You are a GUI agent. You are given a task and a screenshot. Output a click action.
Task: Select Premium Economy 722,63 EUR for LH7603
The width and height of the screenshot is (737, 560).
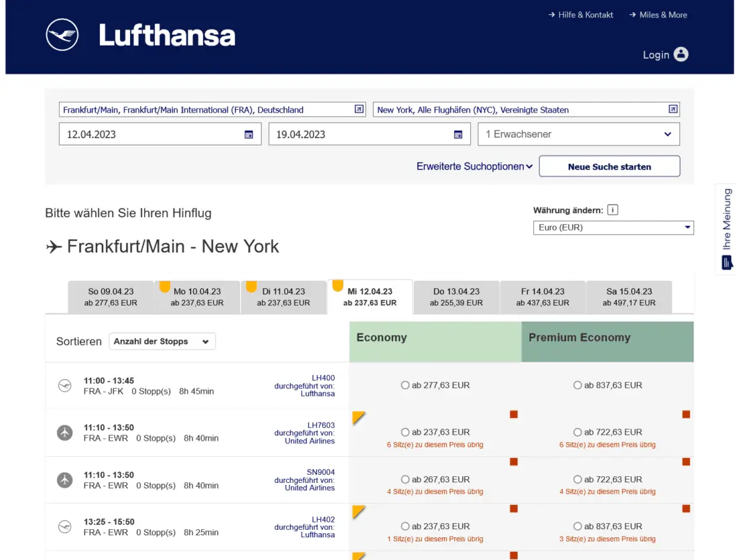tap(578, 432)
